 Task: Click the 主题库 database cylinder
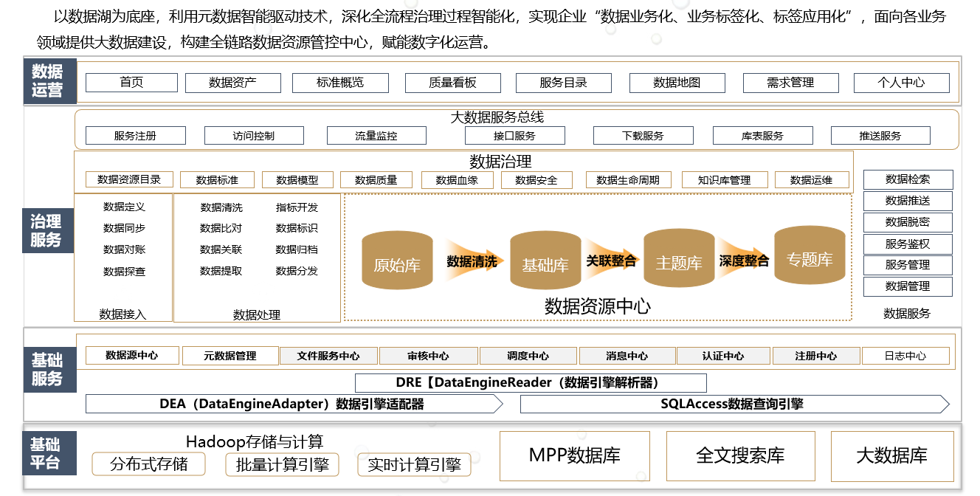click(678, 258)
